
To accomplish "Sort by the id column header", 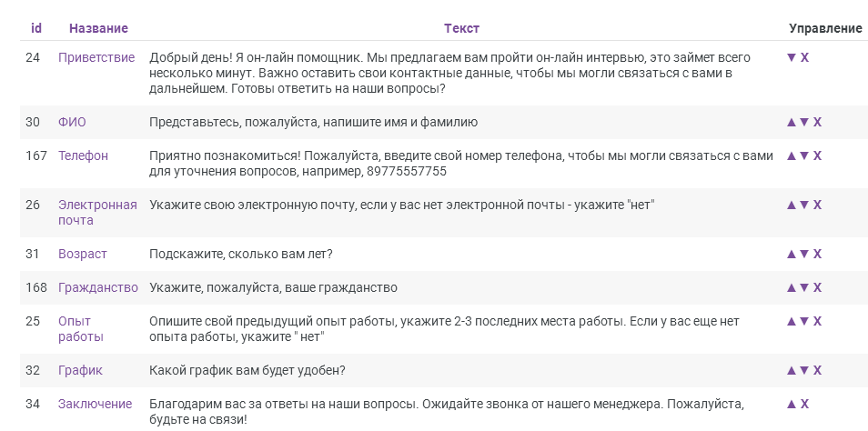I will (36, 27).
